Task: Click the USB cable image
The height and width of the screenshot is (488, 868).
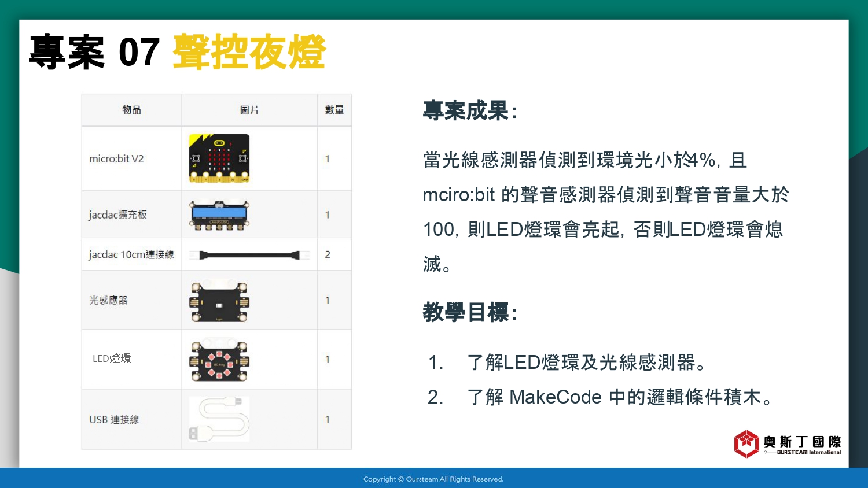Action: pyautogui.click(x=219, y=419)
